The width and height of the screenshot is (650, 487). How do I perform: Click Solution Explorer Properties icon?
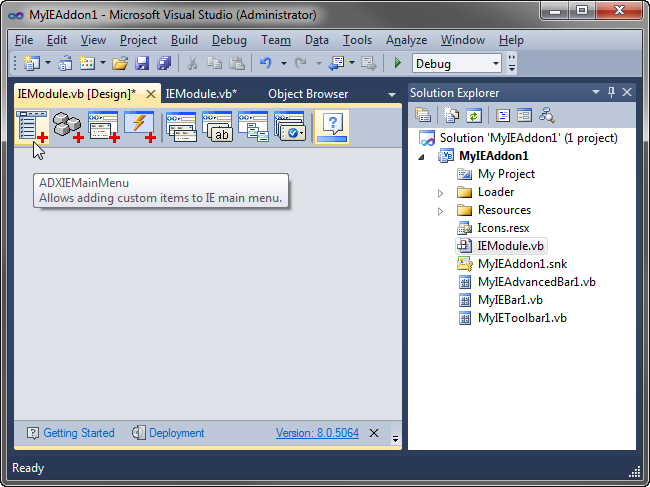423,115
